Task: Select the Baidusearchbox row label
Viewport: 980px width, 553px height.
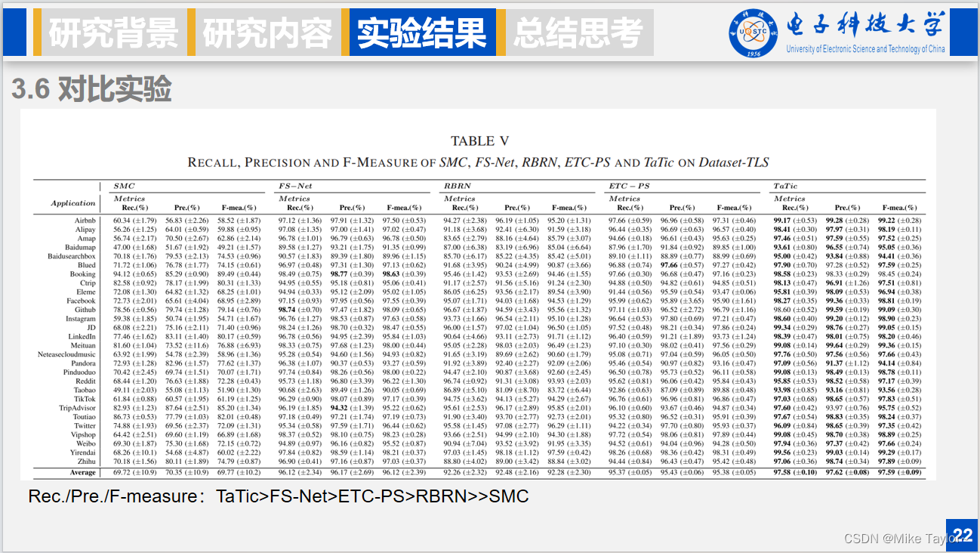Action: (72, 256)
